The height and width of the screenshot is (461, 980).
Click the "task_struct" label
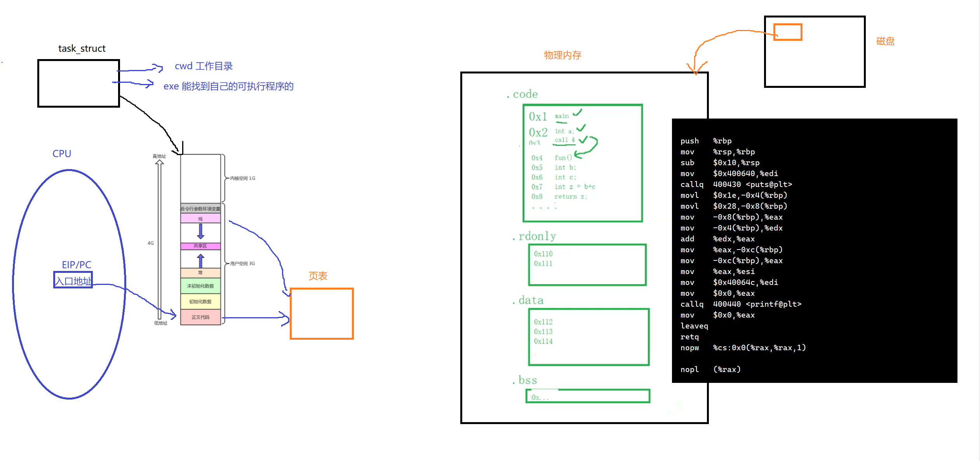pos(82,49)
